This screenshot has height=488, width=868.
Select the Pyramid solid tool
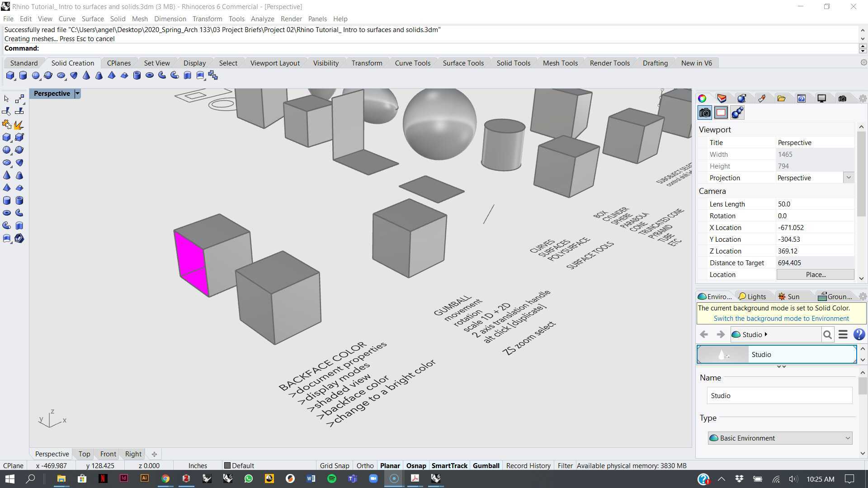coord(112,75)
